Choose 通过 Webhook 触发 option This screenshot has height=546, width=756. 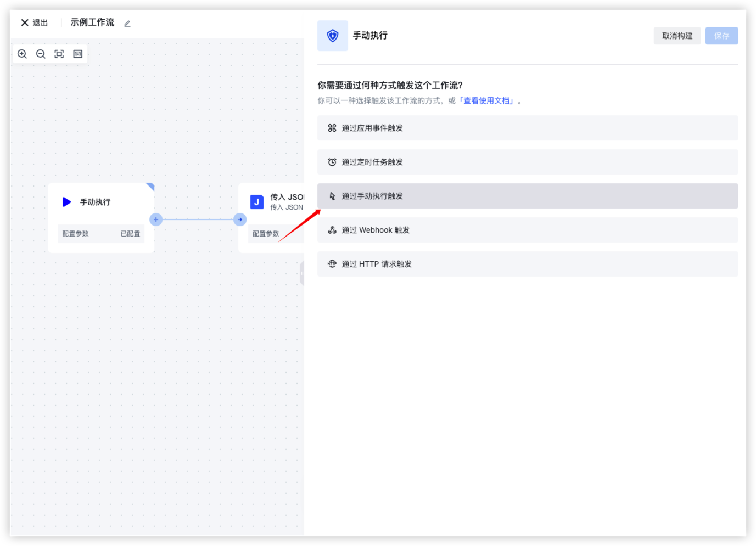(x=527, y=230)
